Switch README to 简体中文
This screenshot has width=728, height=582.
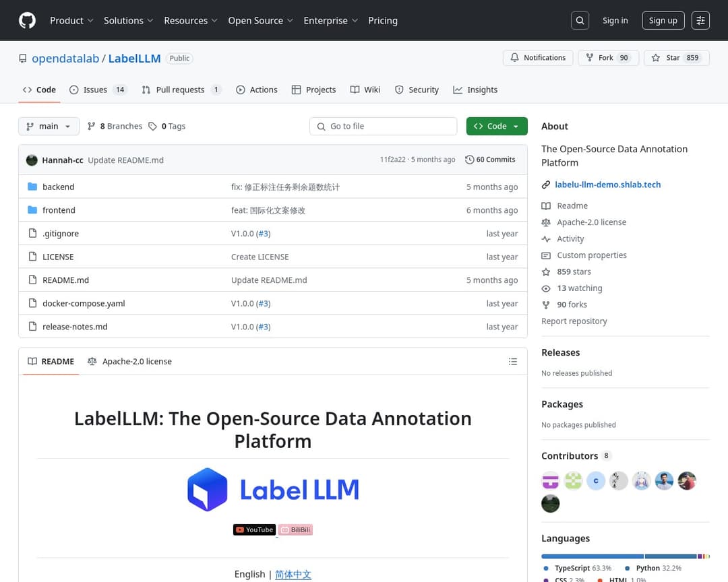click(x=293, y=574)
